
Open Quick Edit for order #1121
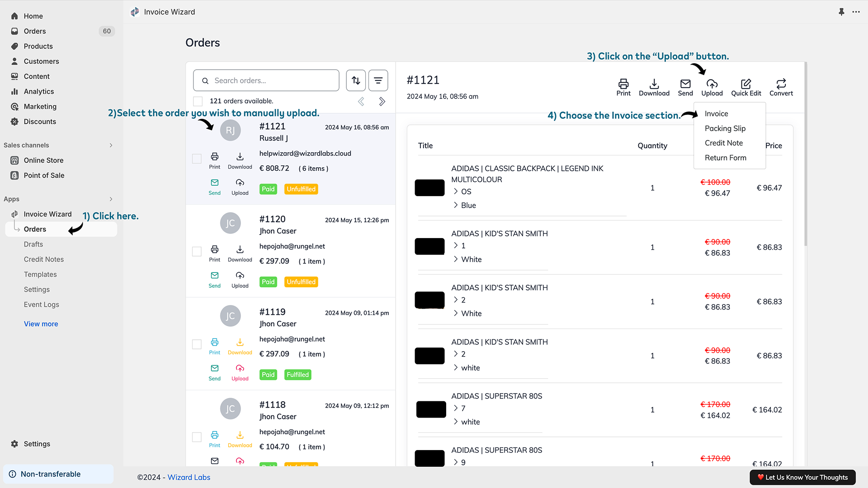[x=746, y=87]
